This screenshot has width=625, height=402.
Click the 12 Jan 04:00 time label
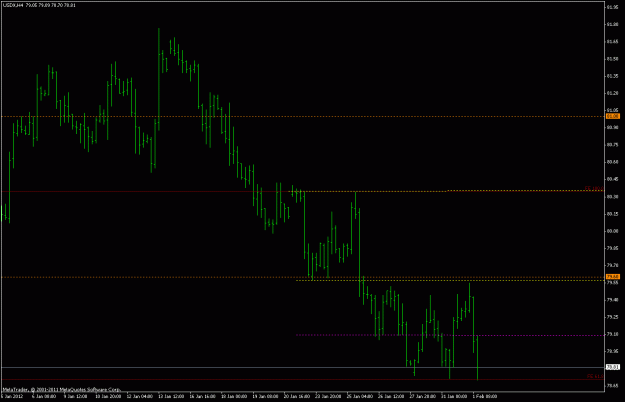pyautogui.click(x=140, y=396)
